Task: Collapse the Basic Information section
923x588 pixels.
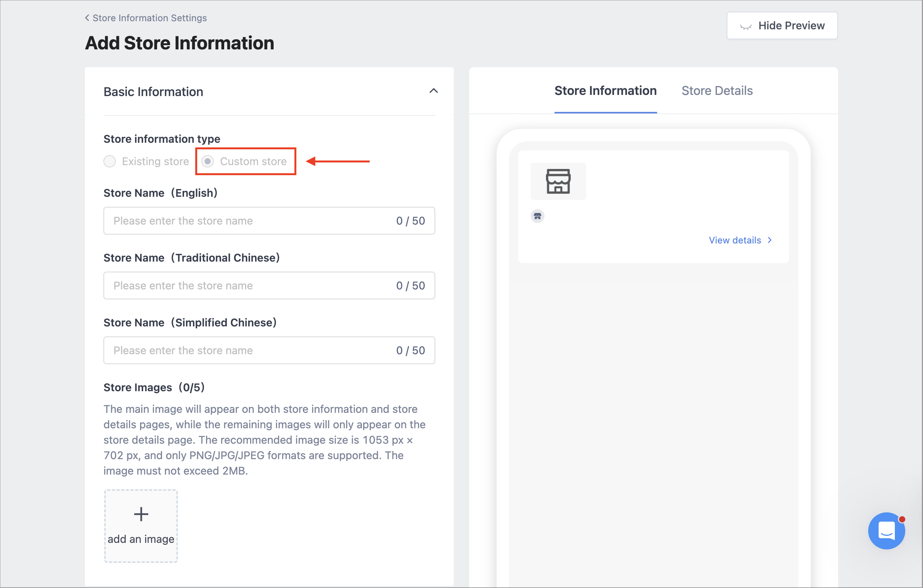Action: coord(434,91)
